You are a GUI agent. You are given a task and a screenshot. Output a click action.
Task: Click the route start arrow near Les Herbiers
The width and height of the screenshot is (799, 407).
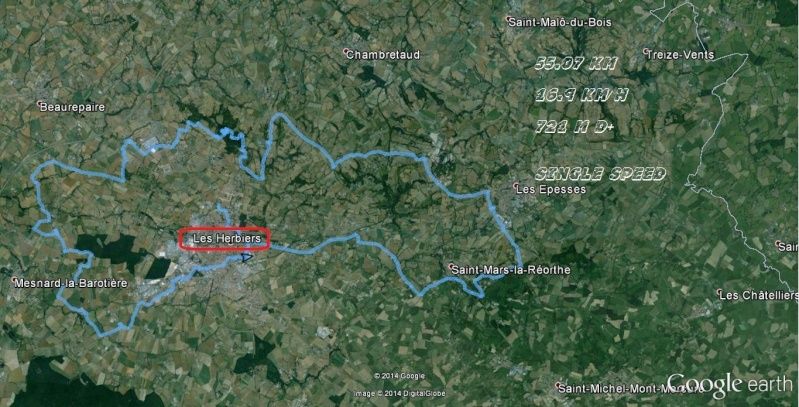(x=247, y=258)
